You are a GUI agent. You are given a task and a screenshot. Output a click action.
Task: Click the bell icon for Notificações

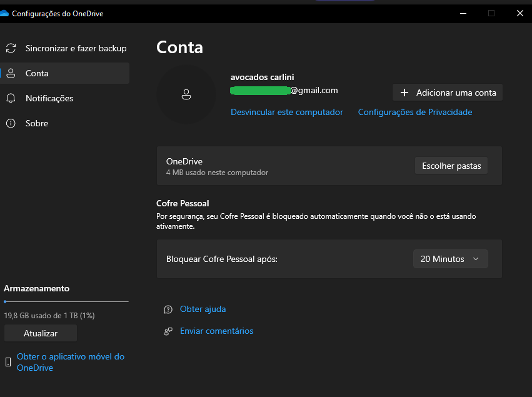(x=11, y=98)
